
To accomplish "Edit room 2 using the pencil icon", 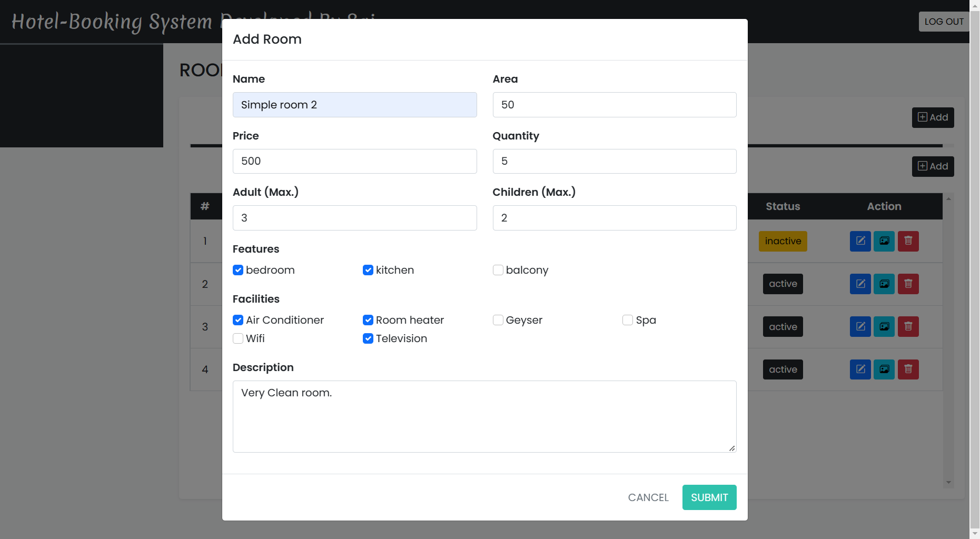I will pyautogui.click(x=860, y=284).
